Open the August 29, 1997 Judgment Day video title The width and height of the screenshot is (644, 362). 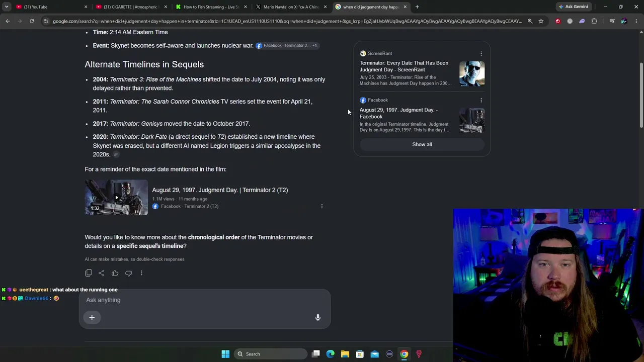220,190
